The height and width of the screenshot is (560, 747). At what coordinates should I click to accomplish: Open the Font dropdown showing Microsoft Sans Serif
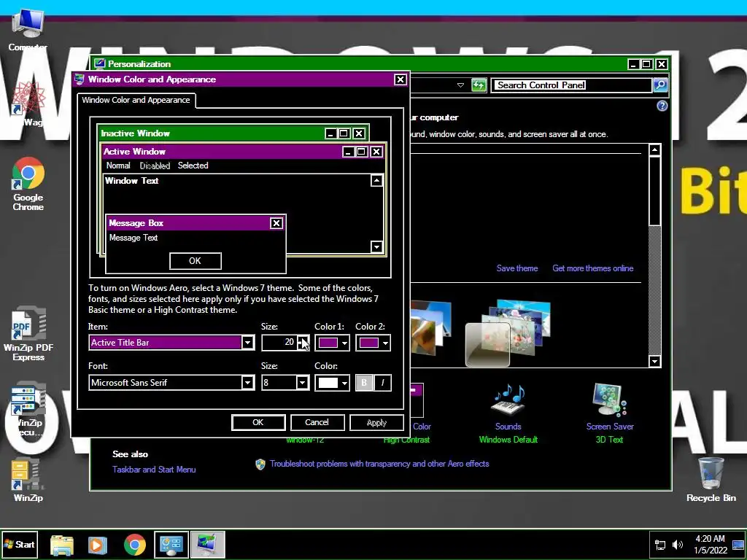pos(171,382)
